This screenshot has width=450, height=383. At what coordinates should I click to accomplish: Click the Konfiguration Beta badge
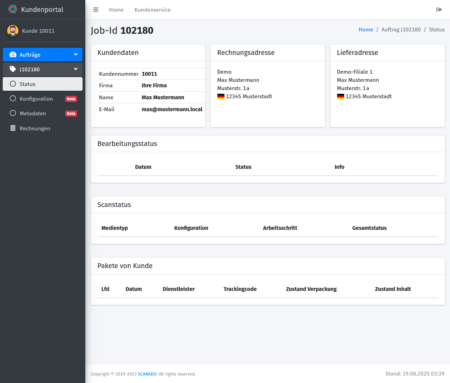pos(71,99)
